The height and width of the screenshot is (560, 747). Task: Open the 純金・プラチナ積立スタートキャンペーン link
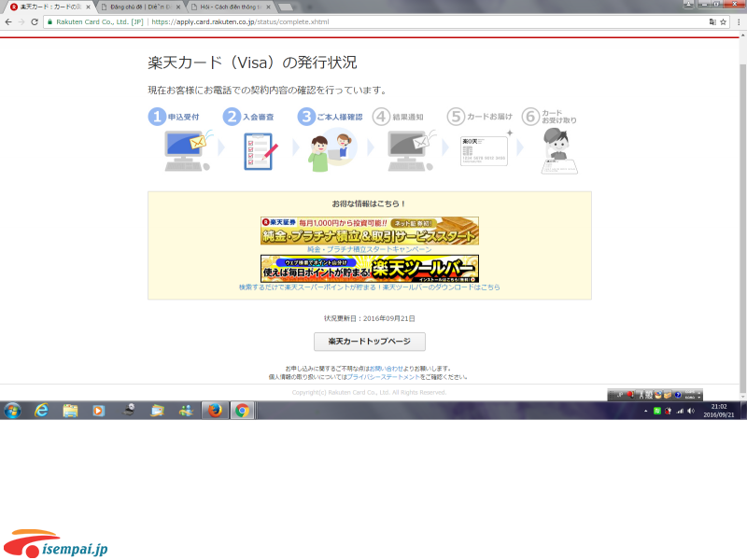369,249
